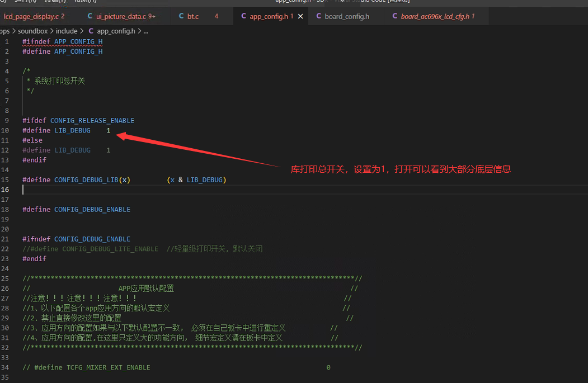Image resolution: width=588 pixels, height=383 pixels.
Task: Click the C icon in the breadcrumb path
Action: [91, 31]
